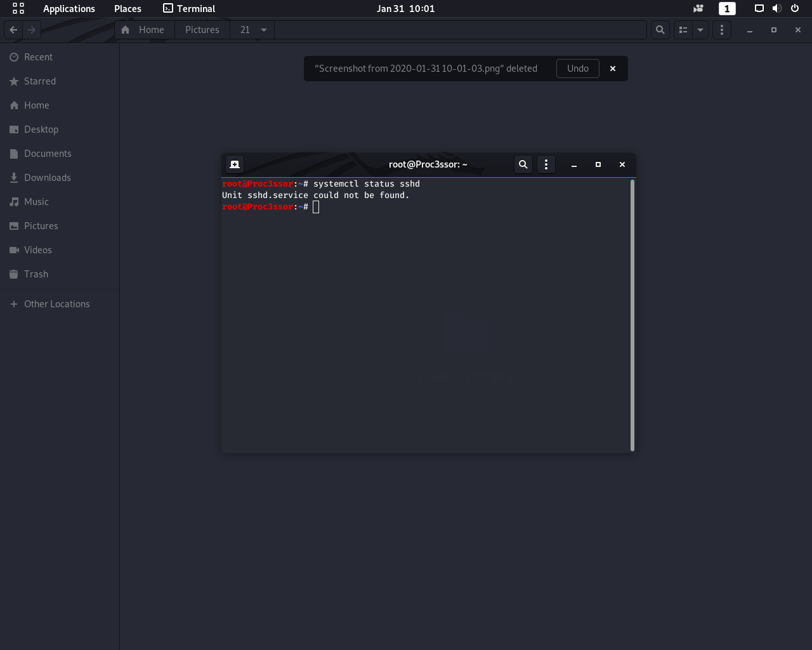Open the power menu icon in top bar

coord(794,8)
